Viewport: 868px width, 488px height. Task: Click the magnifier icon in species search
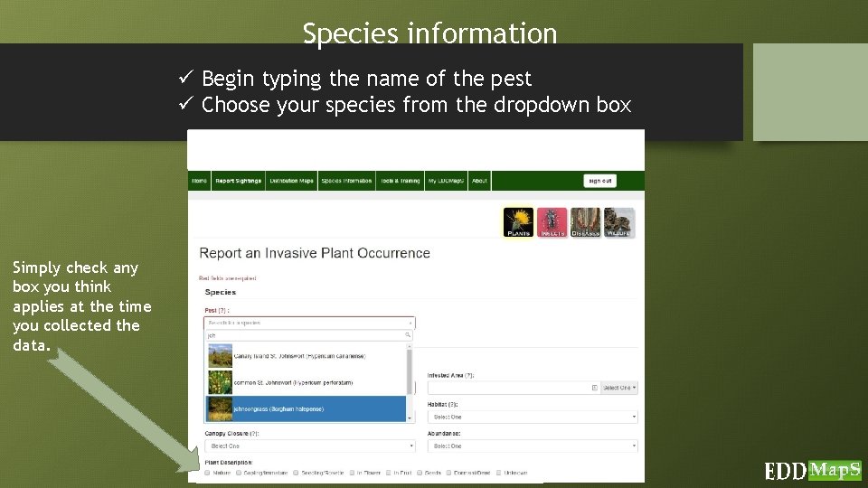(x=408, y=335)
